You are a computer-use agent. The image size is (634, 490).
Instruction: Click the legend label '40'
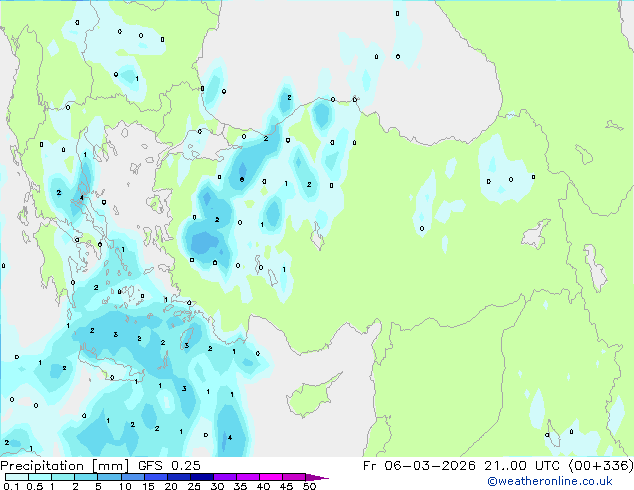click(x=263, y=486)
